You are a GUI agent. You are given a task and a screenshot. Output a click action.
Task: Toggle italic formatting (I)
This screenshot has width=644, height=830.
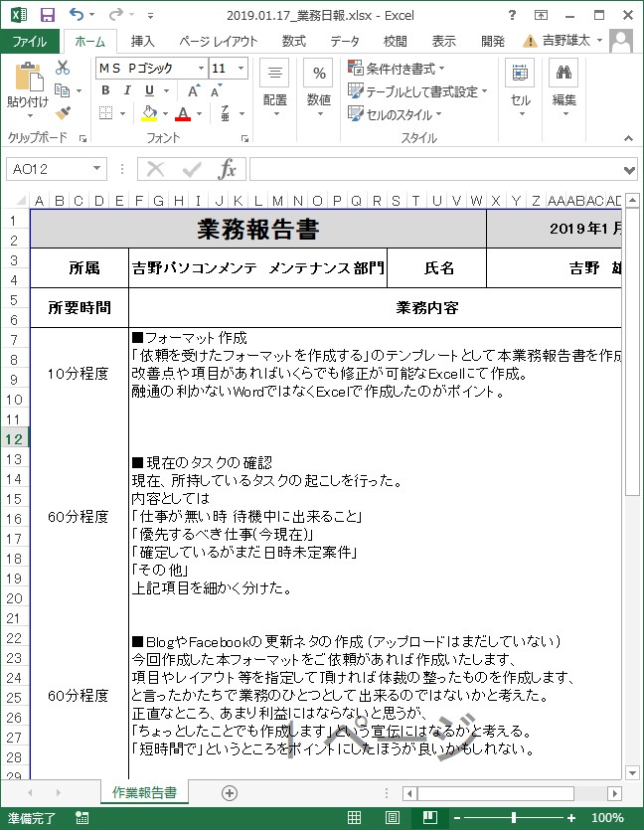click(127, 90)
